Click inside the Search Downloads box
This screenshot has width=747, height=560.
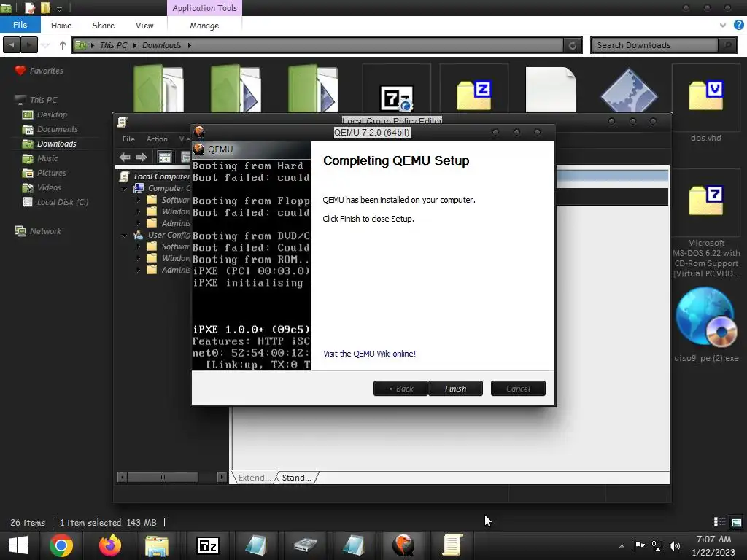[x=654, y=45]
